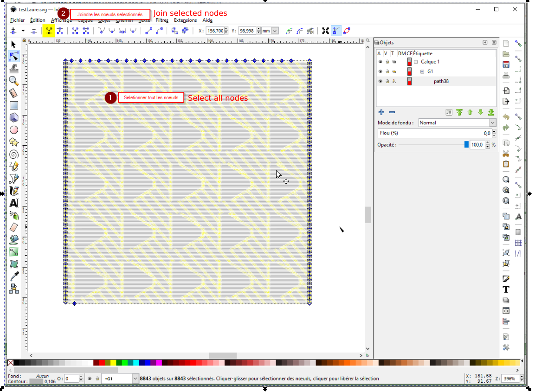Activate the Zoom tool
Screen dimensions: 535x392
coord(13,81)
